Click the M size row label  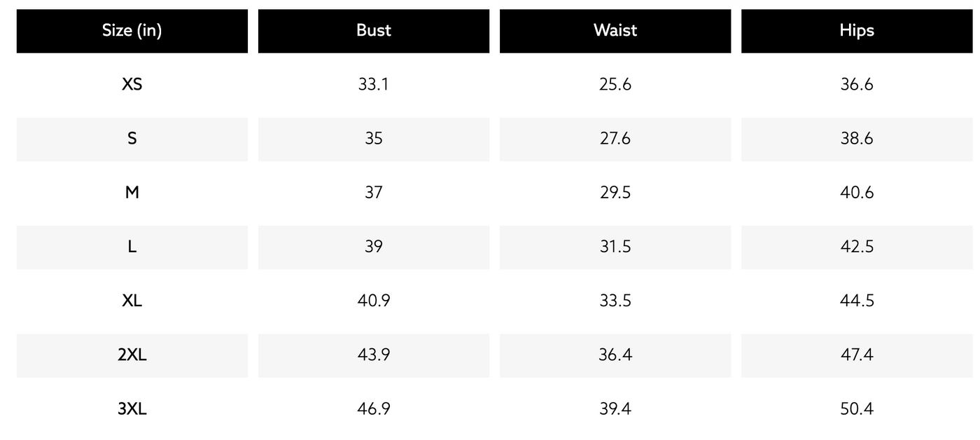point(132,193)
